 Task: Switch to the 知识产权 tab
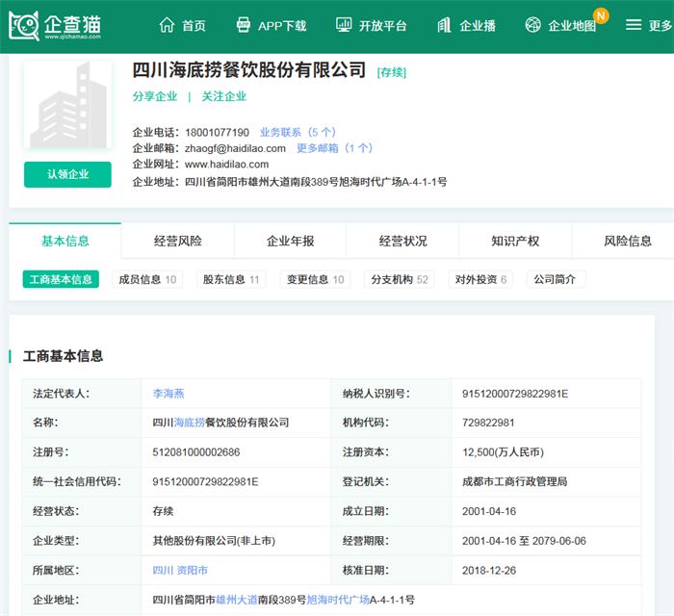515,241
